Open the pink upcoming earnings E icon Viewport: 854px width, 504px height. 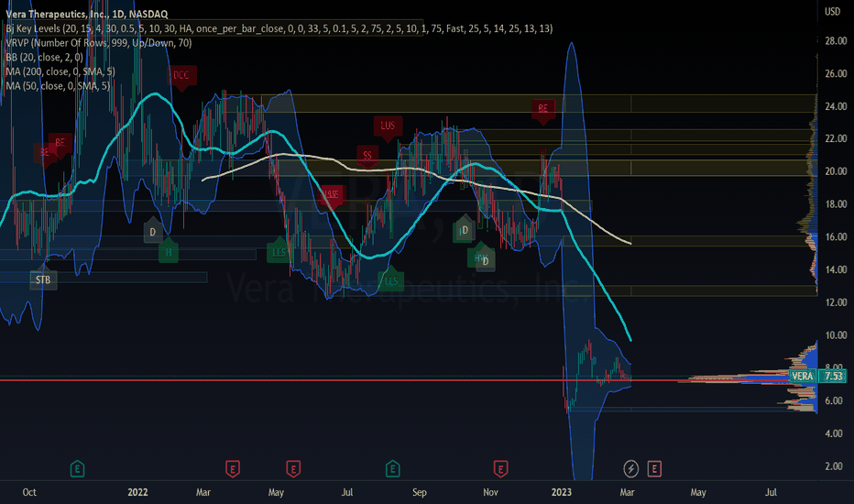tap(654, 468)
